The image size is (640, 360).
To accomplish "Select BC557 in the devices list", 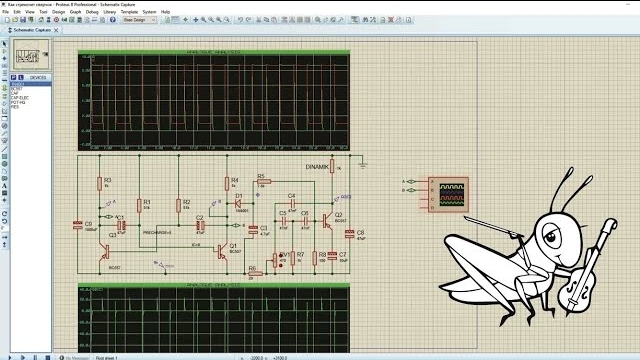I will tap(17, 89).
